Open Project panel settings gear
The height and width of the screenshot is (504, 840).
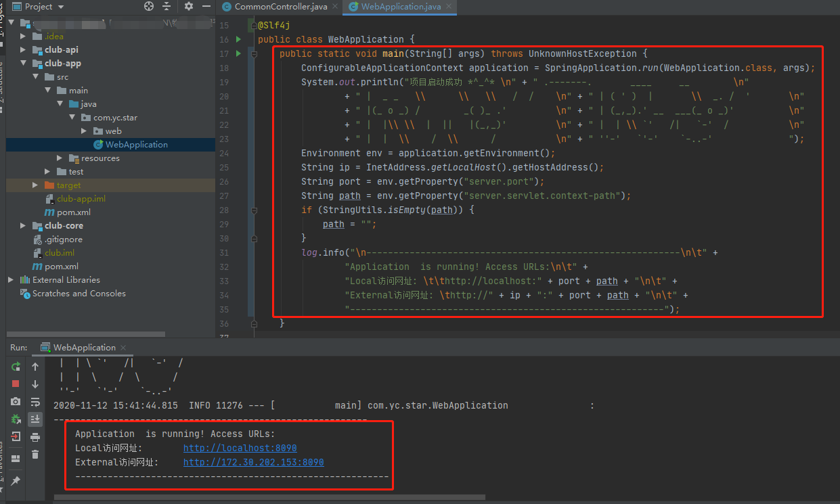click(x=189, y=6)
